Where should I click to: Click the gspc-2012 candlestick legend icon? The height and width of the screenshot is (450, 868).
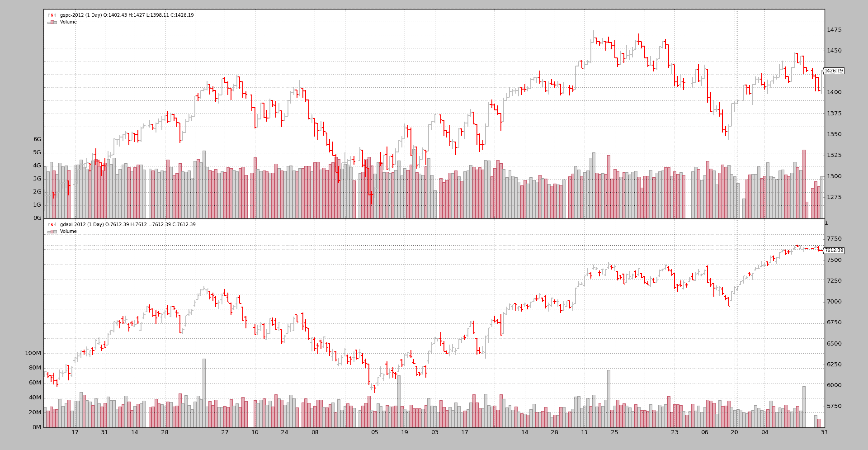point(52,15)
